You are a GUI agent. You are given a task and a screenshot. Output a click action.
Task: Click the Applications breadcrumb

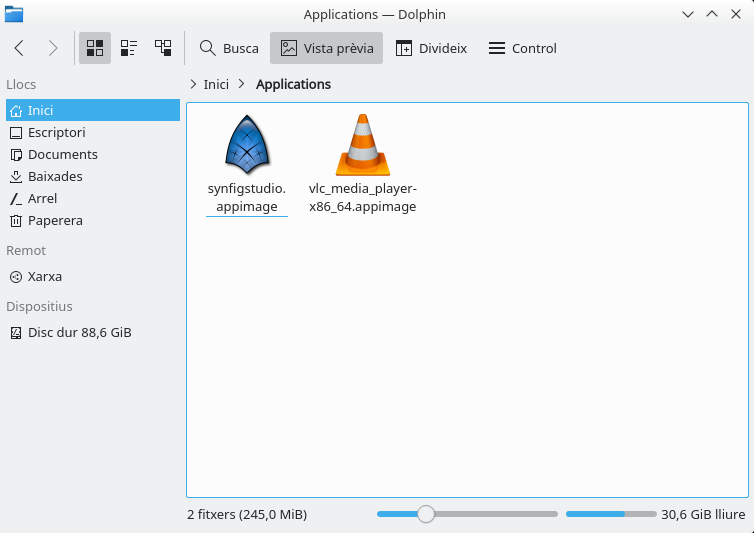tap(293, 84)
